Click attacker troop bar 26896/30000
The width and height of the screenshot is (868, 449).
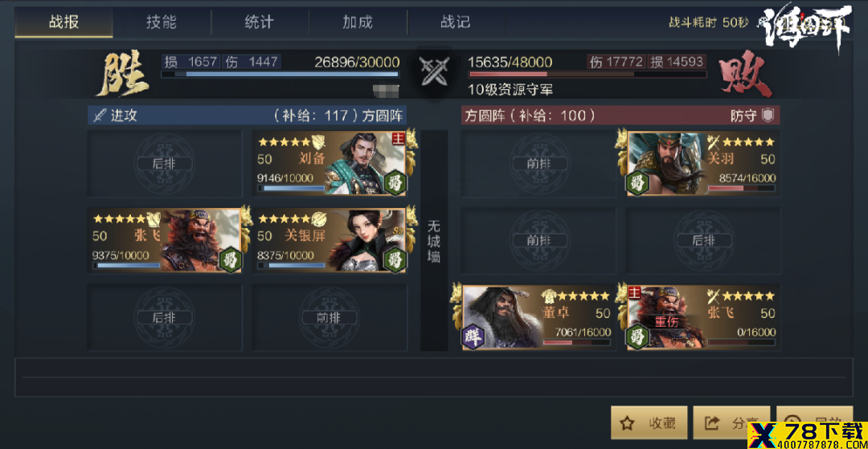280,74
